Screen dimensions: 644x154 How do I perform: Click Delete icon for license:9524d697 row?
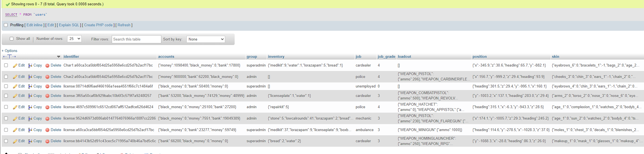(x=47, y=119)
